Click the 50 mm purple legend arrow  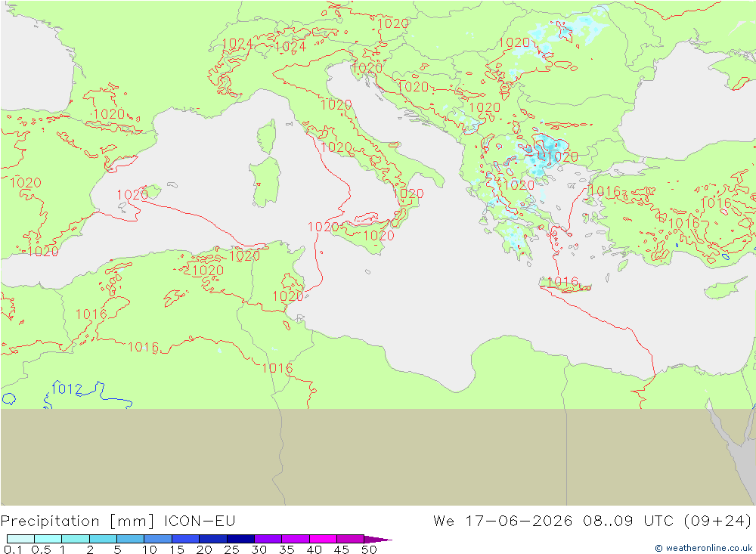pos(378,539)
